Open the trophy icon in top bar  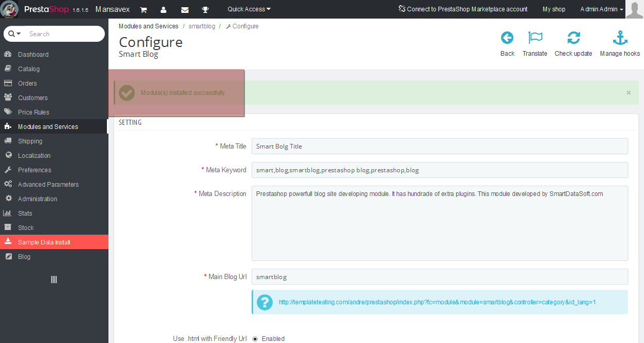(x=205, y=9)
